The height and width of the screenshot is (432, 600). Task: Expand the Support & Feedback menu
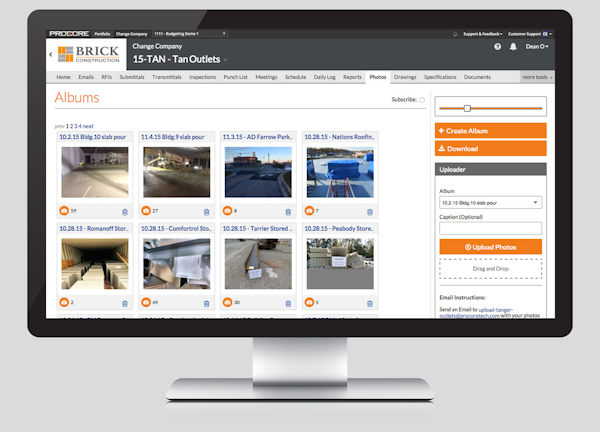pyautogui.click(x=483, y=34)
